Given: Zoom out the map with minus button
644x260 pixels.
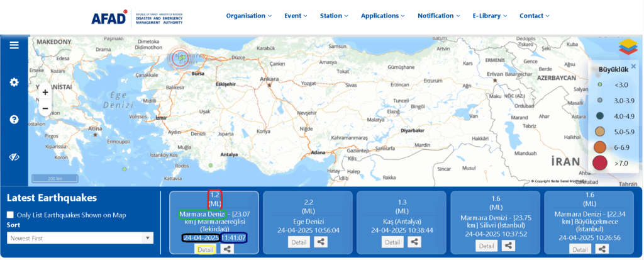Looking at the screenshot, I should pyautogui.click(x=45, y=108).
